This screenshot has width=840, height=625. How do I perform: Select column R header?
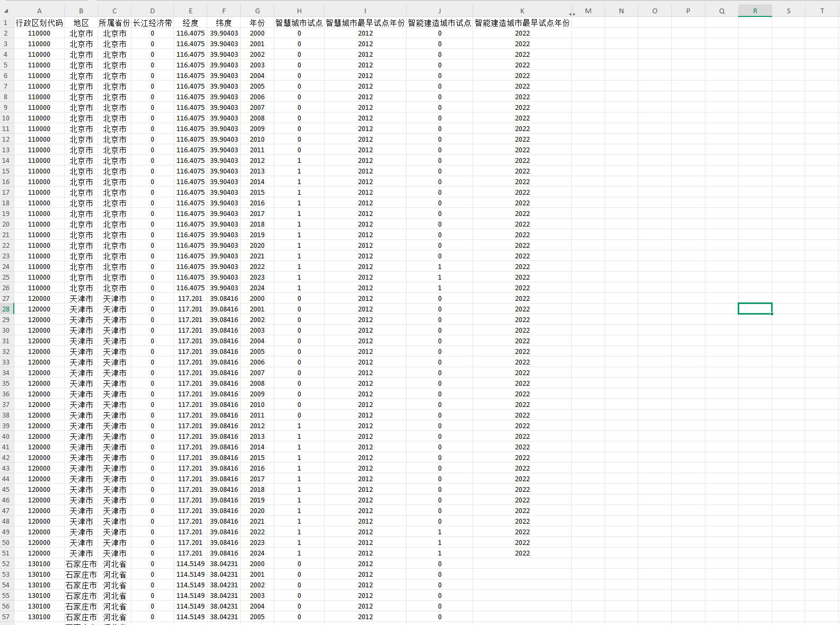[755, 11]
